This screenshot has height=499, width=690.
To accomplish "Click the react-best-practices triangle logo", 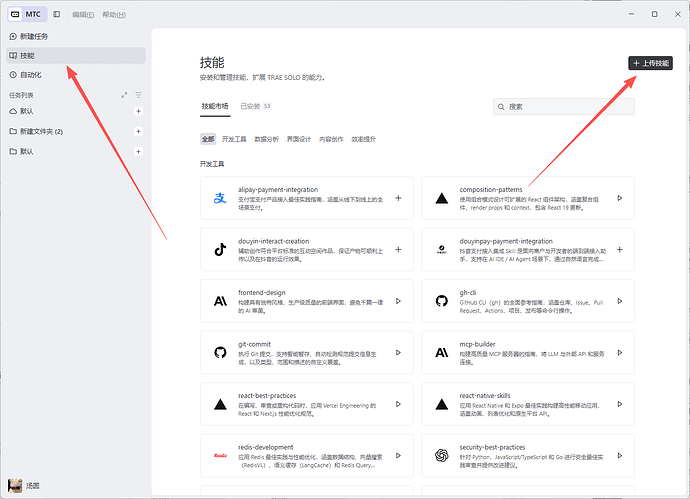I will (220, 404).
